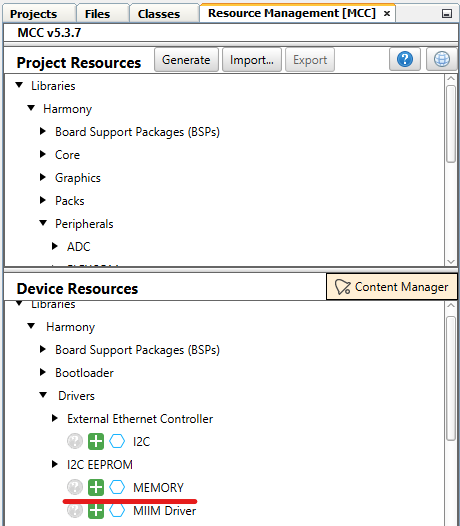This screenshot has width=460, height=526.
Task: Select the Graphics tree row
Action: [x=78, y=178]
